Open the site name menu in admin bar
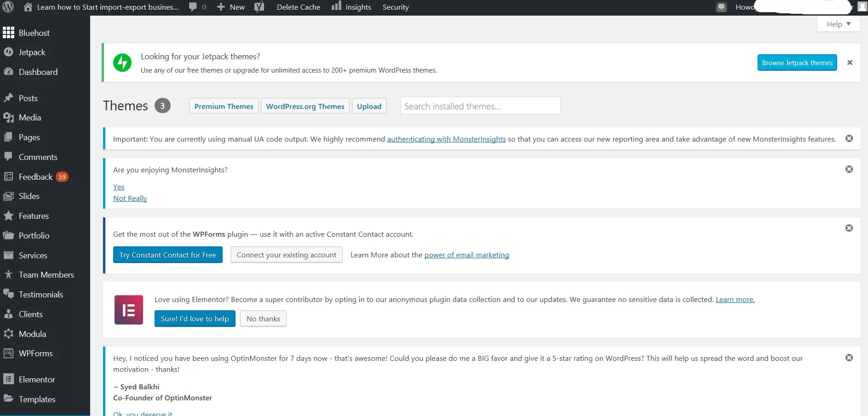The width and height of the screenshot is (868, 416). pyautogui.click(x=101, y=7)
